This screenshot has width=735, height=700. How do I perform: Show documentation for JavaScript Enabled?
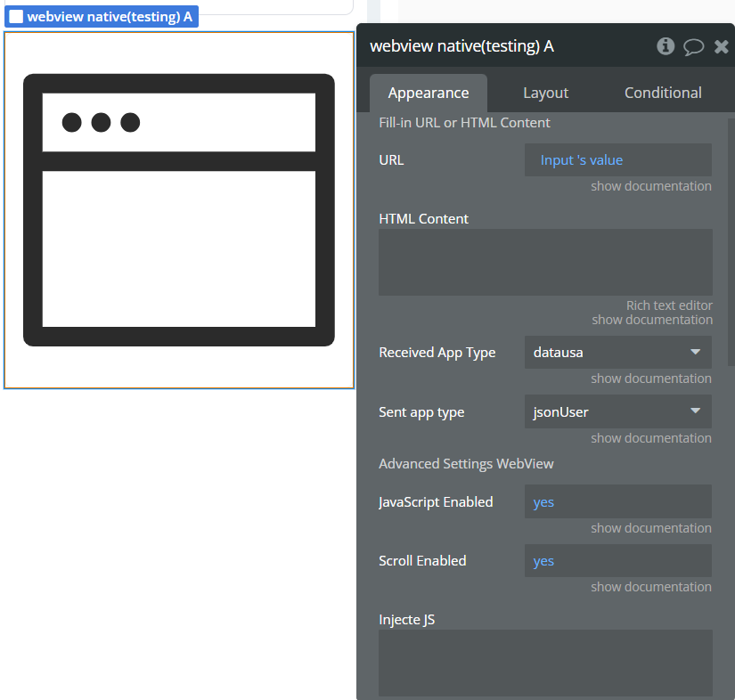pos(650,528)
